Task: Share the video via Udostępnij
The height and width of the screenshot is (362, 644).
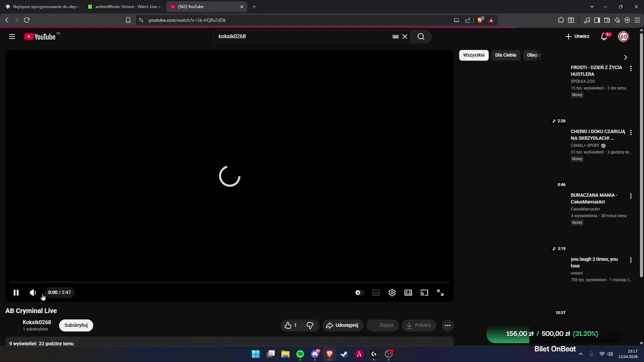Action: 343,325
